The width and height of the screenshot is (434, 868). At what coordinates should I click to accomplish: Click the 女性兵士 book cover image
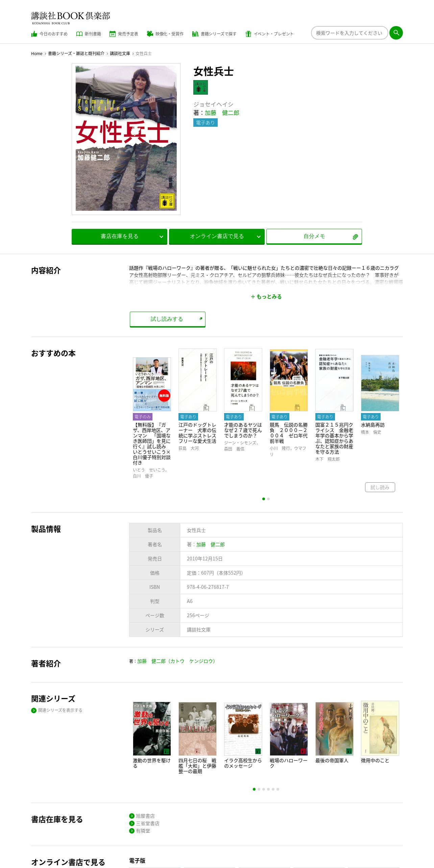[x=126, y=139]
